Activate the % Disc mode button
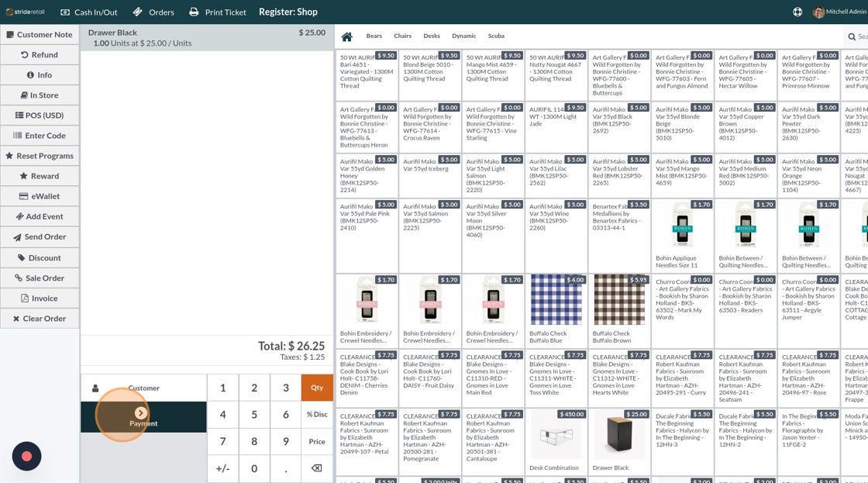 tap(317, 414)
